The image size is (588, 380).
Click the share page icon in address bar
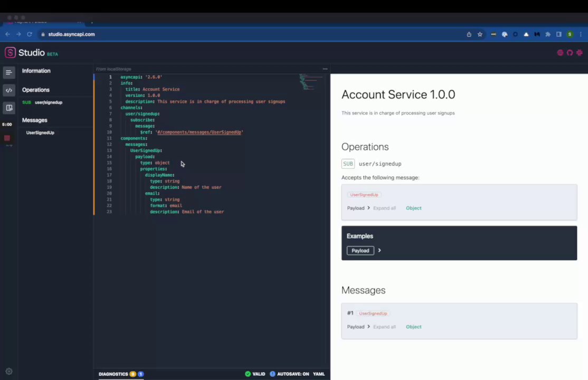(469, 34)
